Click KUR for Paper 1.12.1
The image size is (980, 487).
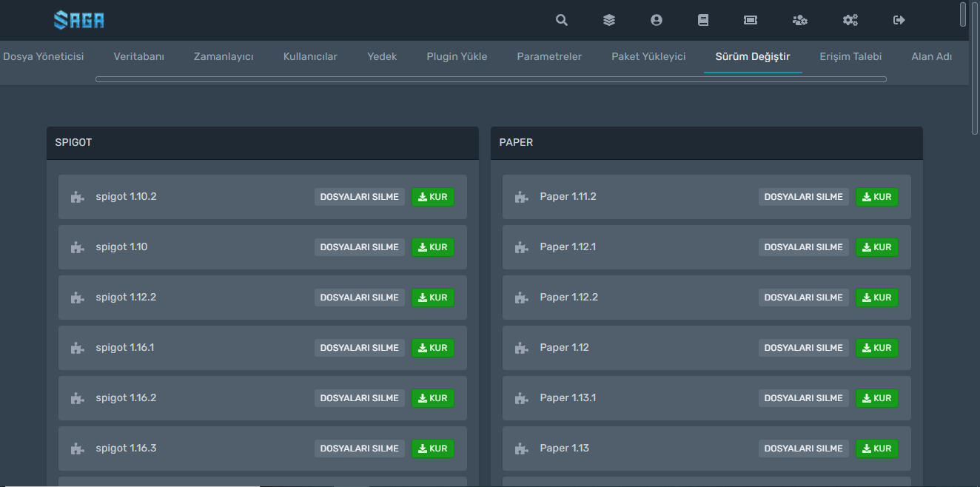pos(877,247)
